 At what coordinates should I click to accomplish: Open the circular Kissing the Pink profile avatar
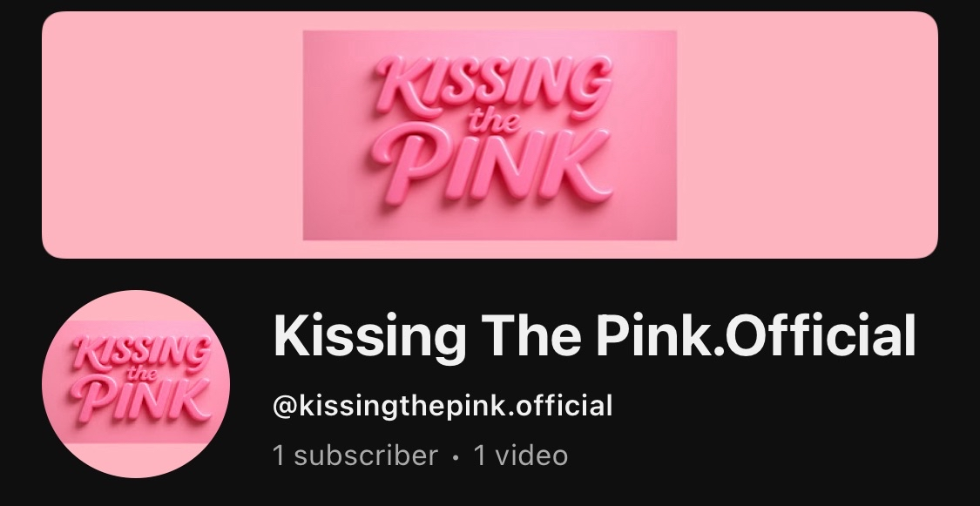tap(136, 383)
